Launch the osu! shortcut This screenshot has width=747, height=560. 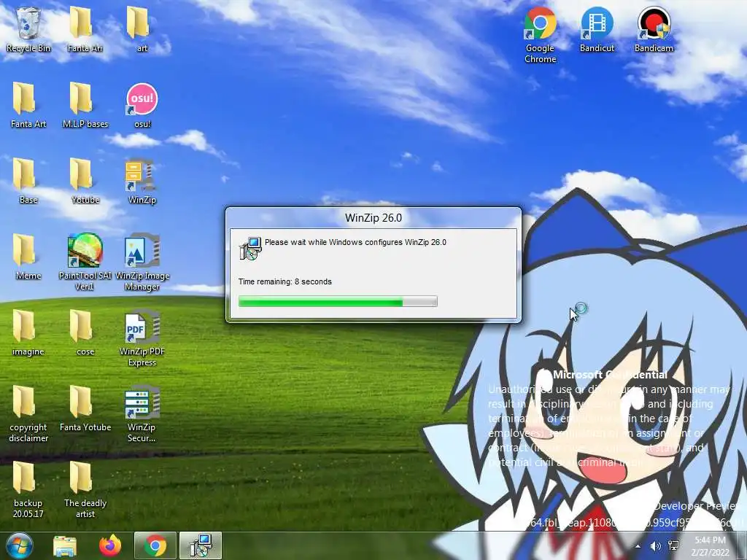click(x=142, y=105)
